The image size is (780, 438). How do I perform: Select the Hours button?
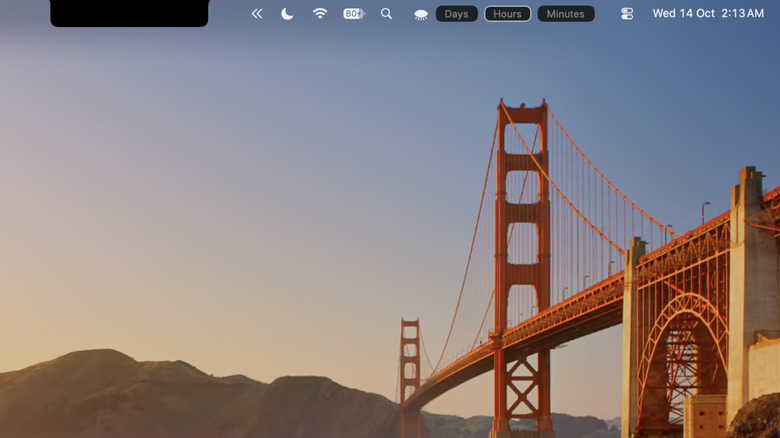[x=507, y=14]
